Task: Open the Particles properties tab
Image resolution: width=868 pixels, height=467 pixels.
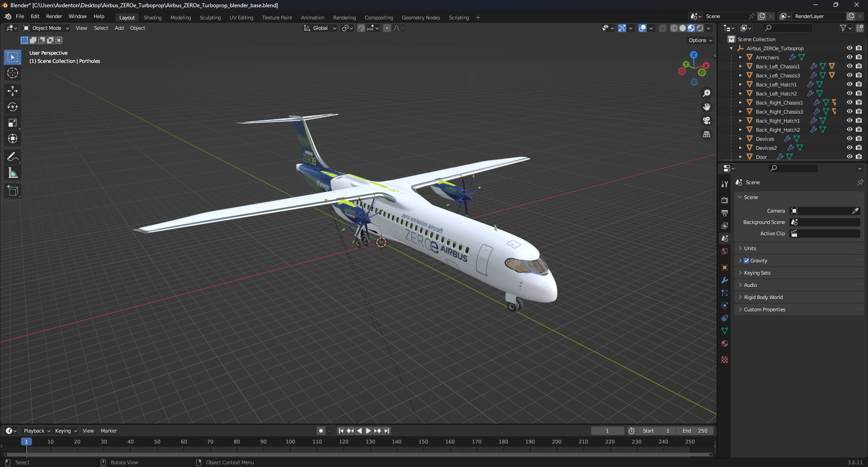Action: [x=725, y=293]
